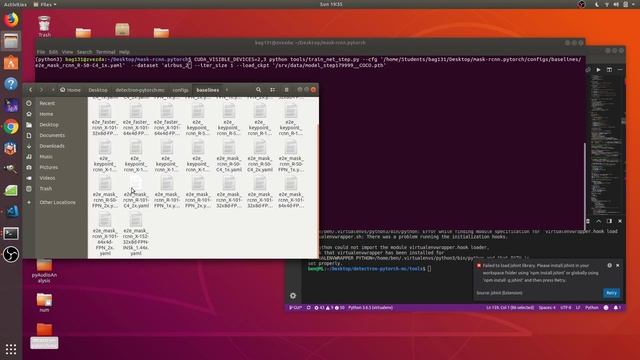
Task: Click Ln/Col position in status bar
Action: tap(509, 308)
